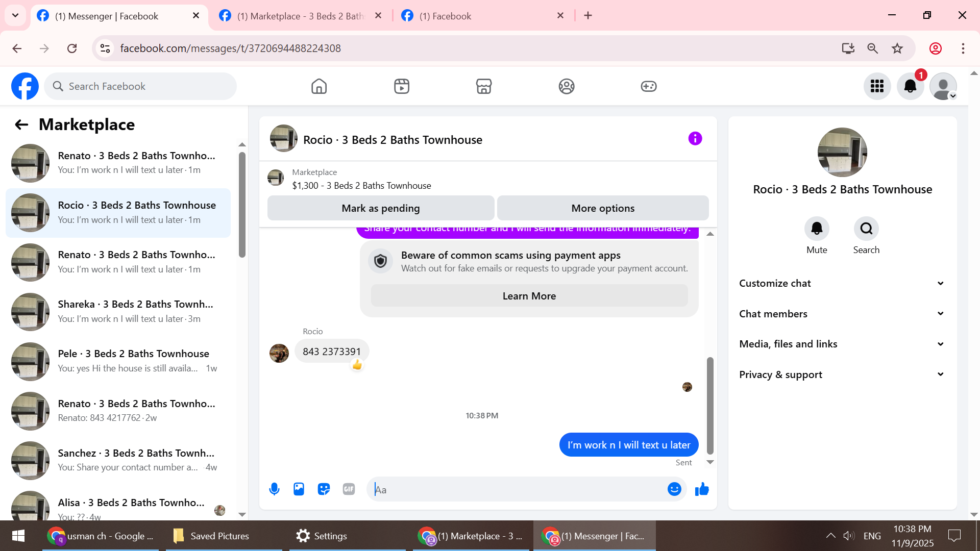This screenshot has width=980, height=551.
Task: Open Chrome profile icon
Action: click(936, 48)
